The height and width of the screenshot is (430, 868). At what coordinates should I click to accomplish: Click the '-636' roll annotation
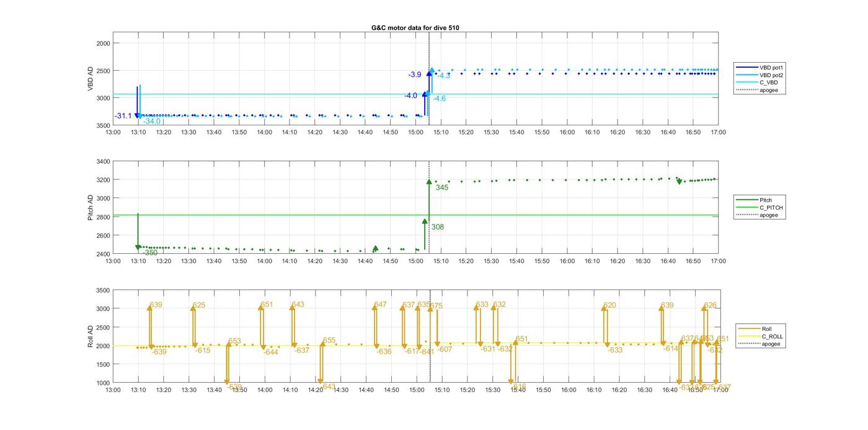click(384, 352)
